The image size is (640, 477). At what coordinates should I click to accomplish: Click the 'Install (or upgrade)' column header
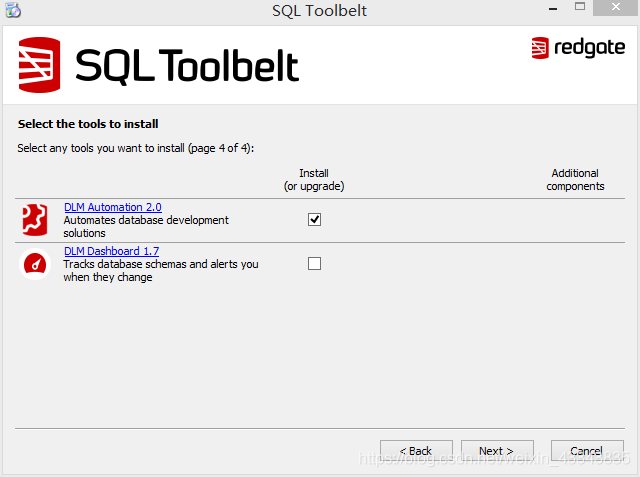coord(314,180)
